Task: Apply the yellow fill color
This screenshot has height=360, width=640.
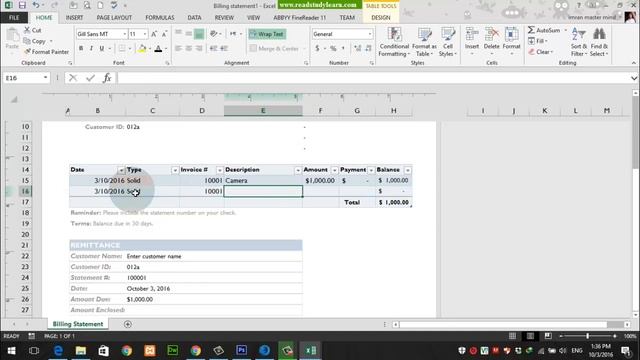Action: (142, 49)
